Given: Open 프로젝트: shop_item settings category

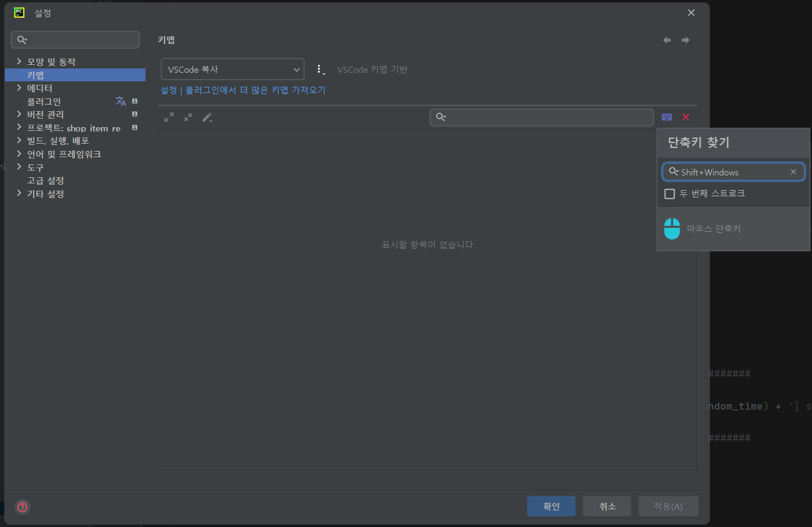Looking at the screenshot, I should coord(75,128).
